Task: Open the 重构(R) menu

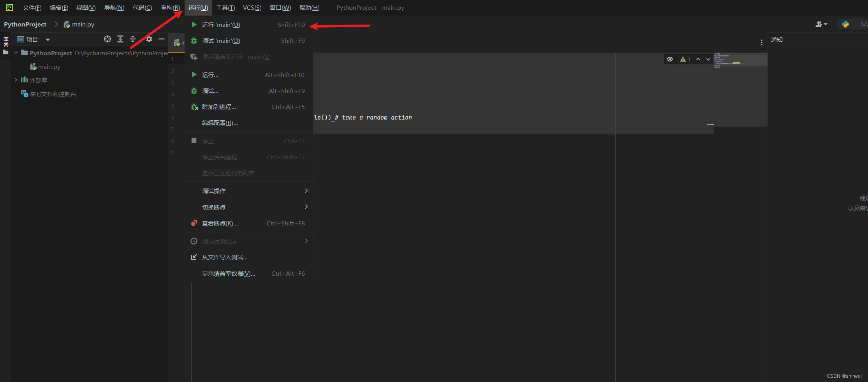Action: 170,8
